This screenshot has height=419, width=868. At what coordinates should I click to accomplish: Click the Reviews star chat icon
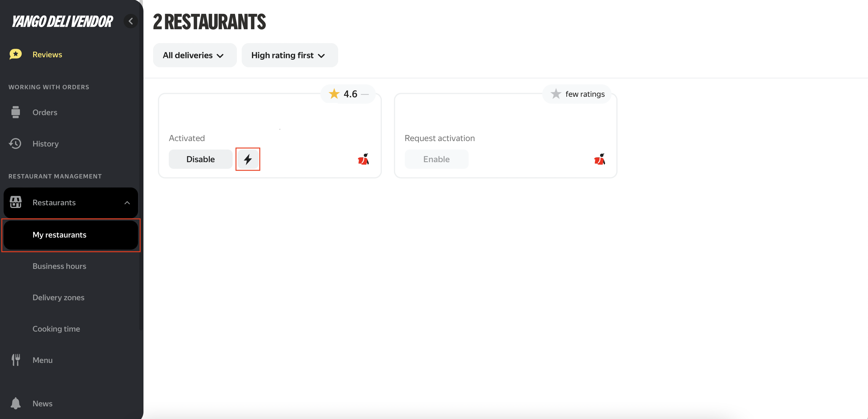[x=15, y=54]
